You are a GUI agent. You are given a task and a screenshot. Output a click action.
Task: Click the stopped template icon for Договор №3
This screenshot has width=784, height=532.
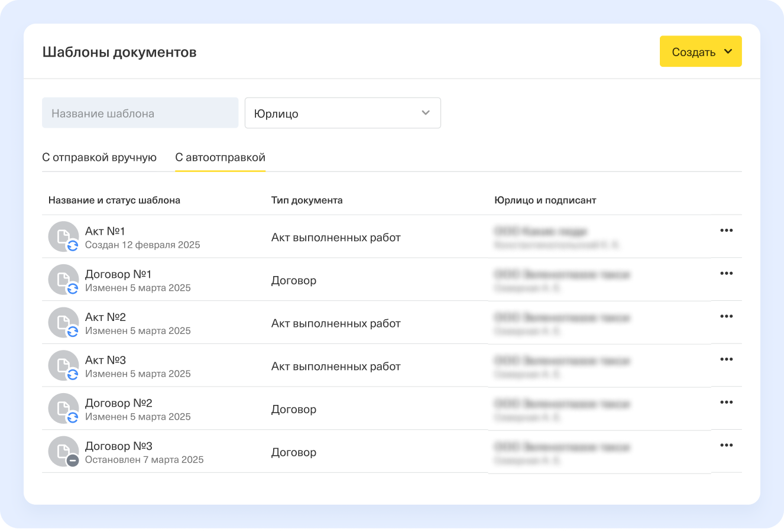[63, 452]
